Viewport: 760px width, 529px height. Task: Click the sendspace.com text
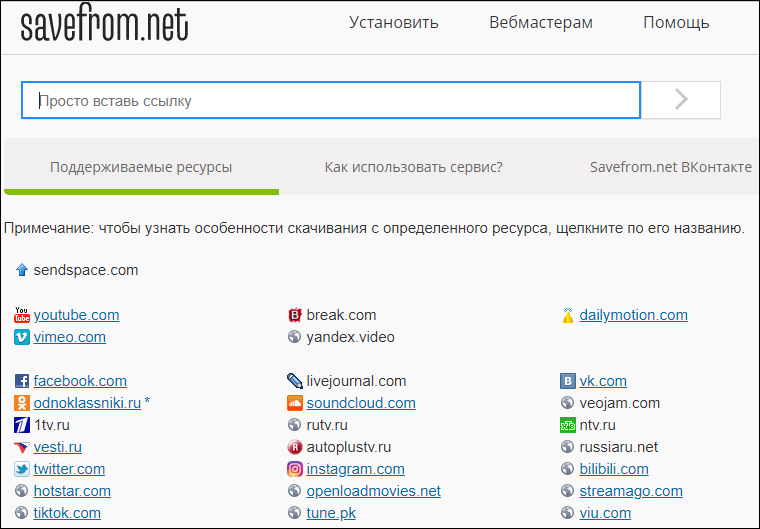(86, 270)
